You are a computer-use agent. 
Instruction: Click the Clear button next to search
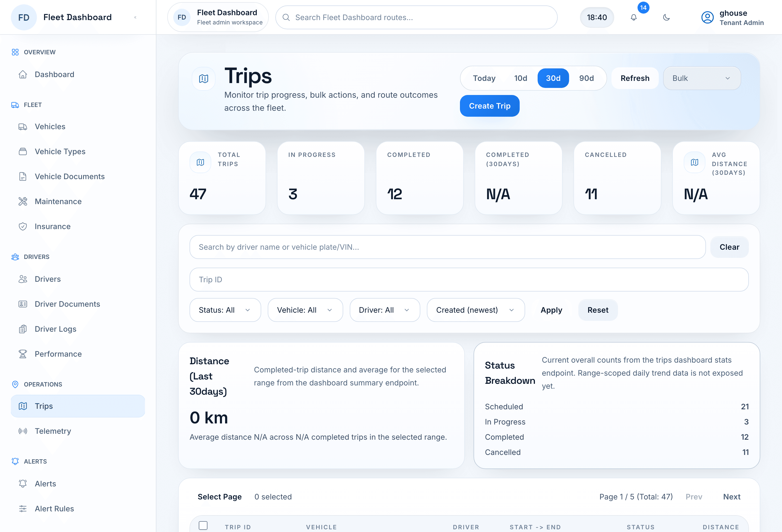(x=730, y=247)
